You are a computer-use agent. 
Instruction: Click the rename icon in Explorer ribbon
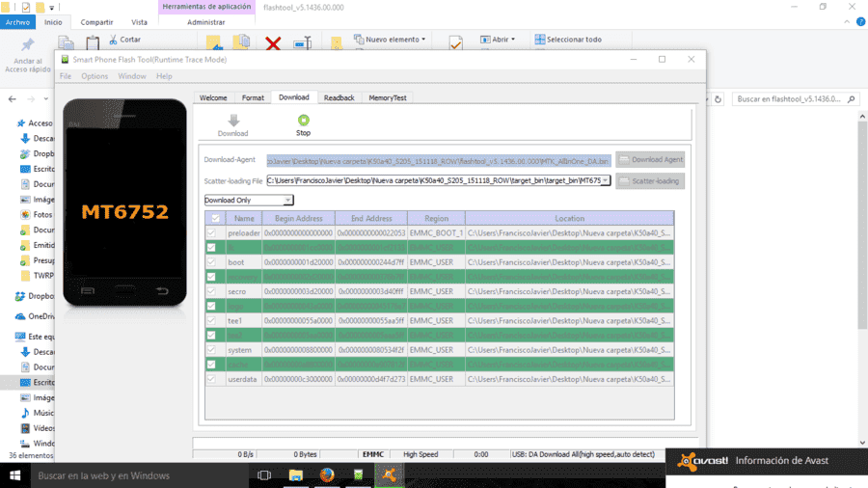point(302,42)
